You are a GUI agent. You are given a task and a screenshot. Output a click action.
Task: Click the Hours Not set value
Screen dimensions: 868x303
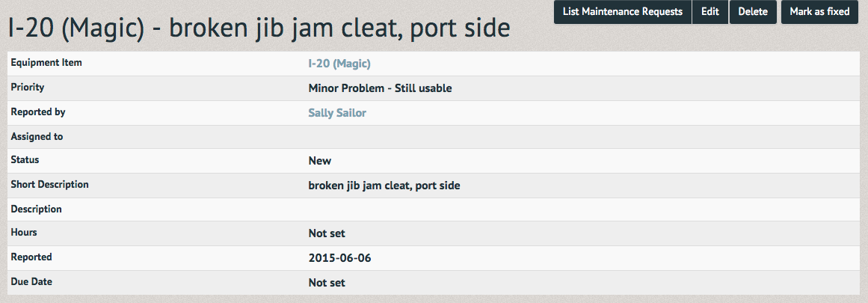click(x=327, y=233)
